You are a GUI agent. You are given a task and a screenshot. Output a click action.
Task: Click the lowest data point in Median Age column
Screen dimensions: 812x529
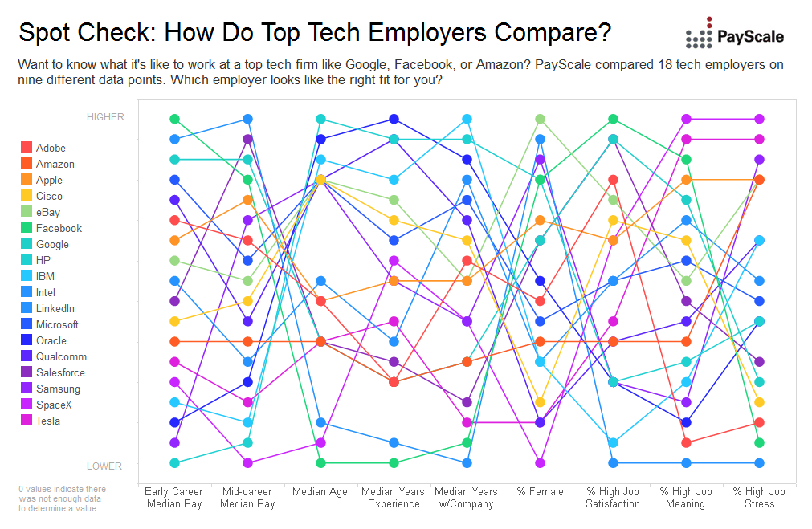(320, 463)
